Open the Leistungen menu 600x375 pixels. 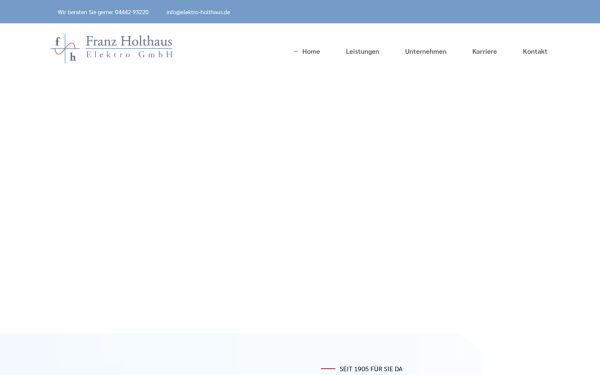[x=362, y=51]
